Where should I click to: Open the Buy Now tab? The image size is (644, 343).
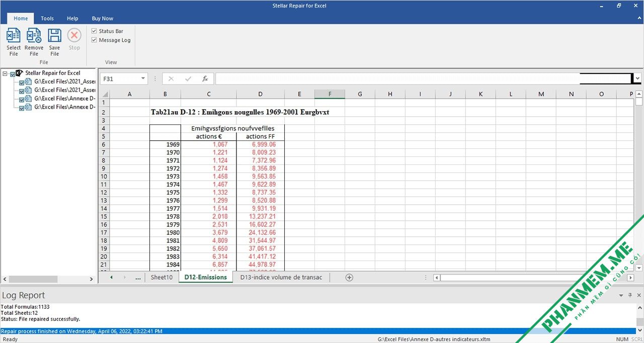tap(103, 19)
